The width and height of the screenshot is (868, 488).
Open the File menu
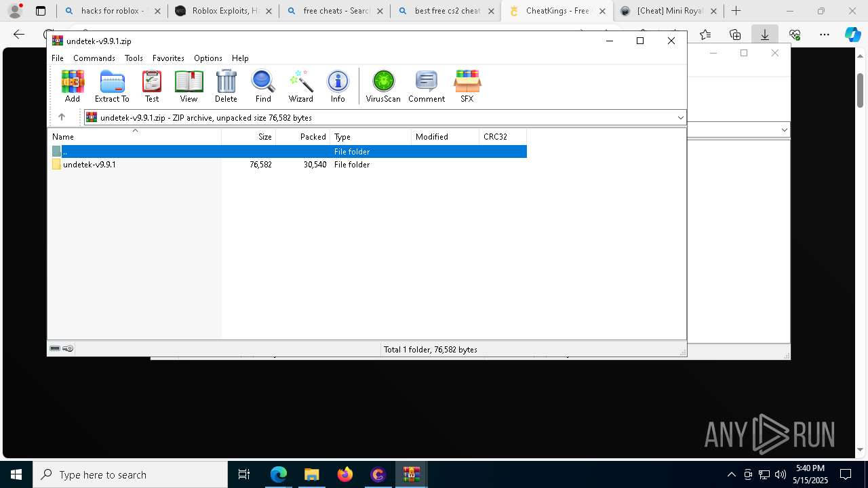click(x=58, y=58)
